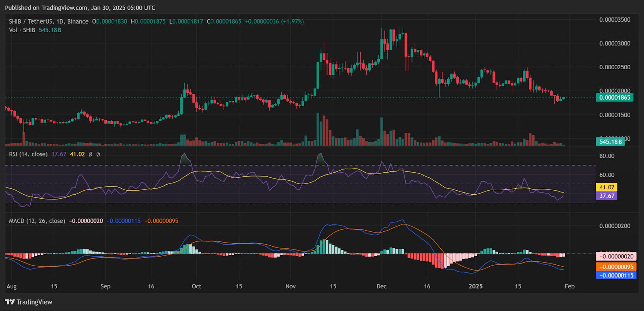Click the Published on TradingView.com header text
644x311 pixels.
[80, 8]
